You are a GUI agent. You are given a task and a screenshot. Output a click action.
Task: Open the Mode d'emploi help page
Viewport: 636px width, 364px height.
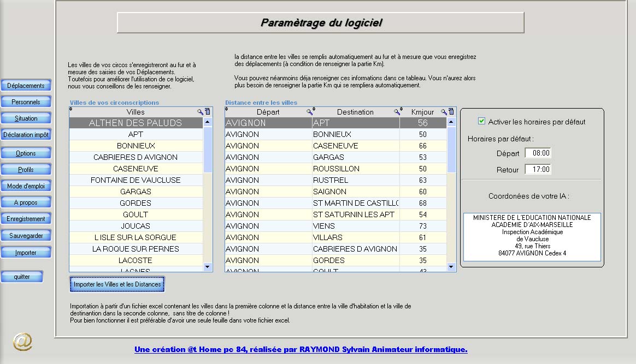click(x=26, y=186)
